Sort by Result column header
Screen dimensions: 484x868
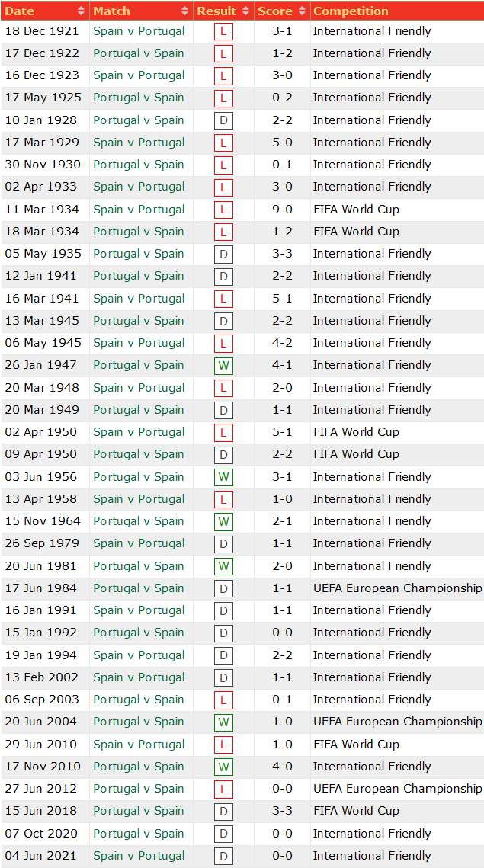(216, 11)
